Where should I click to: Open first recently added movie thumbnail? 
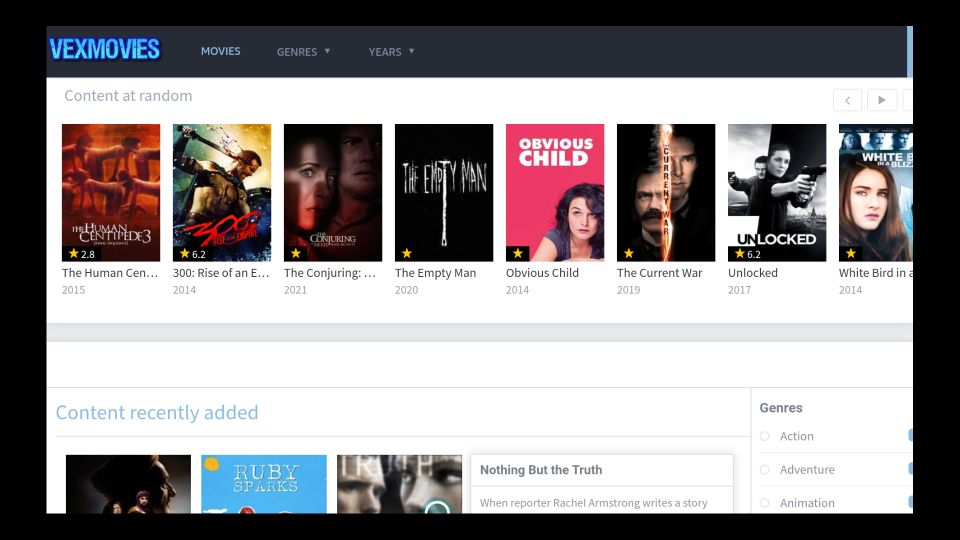(129, 484)
